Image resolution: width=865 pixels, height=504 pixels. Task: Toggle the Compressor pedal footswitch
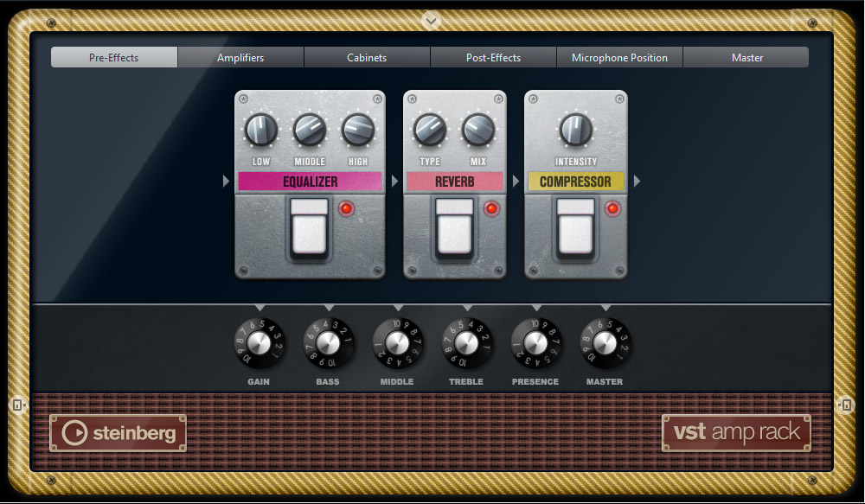pyautogui.click(x=575, y=228)
